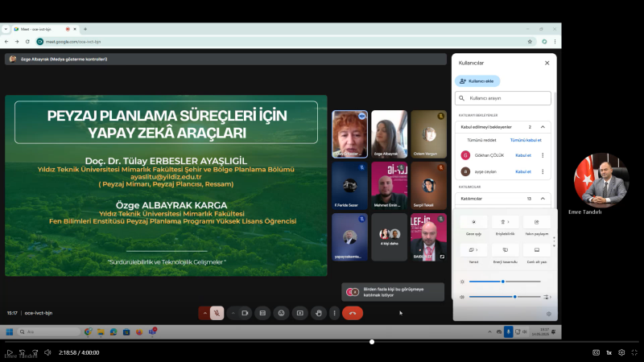Seek on the video progress bar

(322, 342)
